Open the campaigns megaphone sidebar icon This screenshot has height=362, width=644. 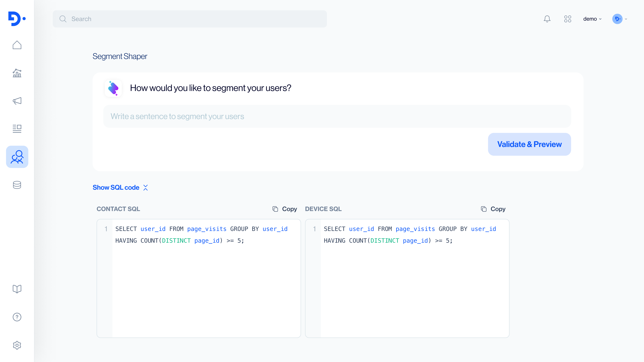pyautogui.click(x=17, y=101)
